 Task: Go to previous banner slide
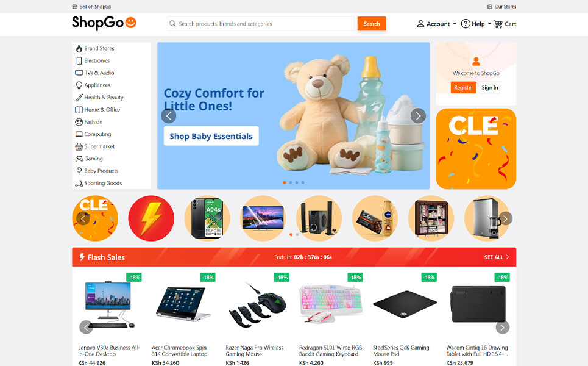point(169,116)
